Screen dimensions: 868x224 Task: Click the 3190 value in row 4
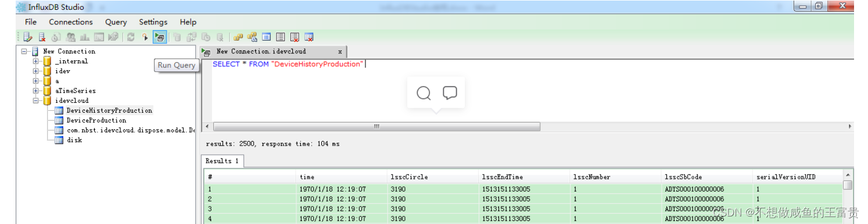[398, 219]
